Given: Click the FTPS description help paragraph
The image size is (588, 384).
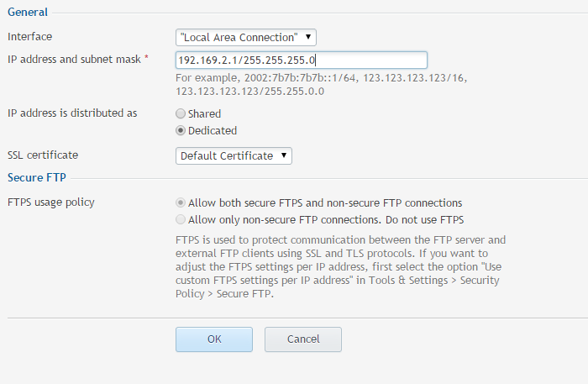Looking at the screenshot, I should pos(340,266).
